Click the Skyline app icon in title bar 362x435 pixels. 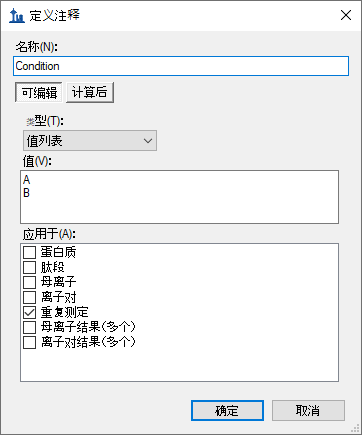click(x=17, y=15)
